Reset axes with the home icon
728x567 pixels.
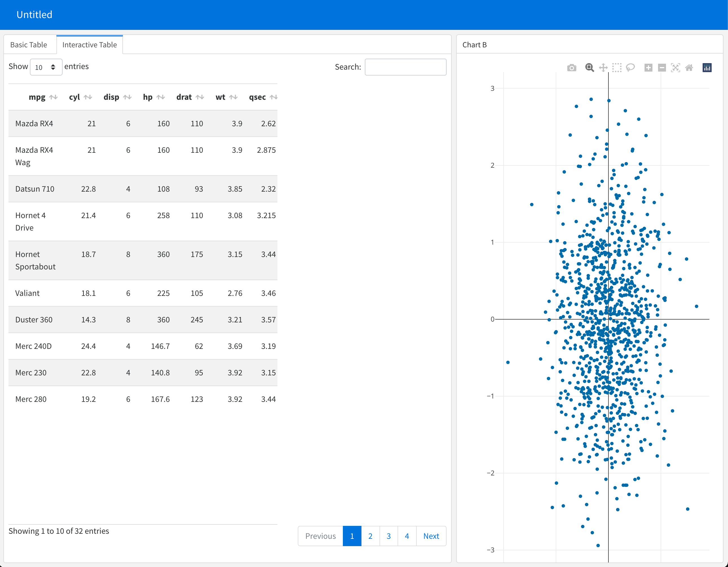(x=689, y=68)
